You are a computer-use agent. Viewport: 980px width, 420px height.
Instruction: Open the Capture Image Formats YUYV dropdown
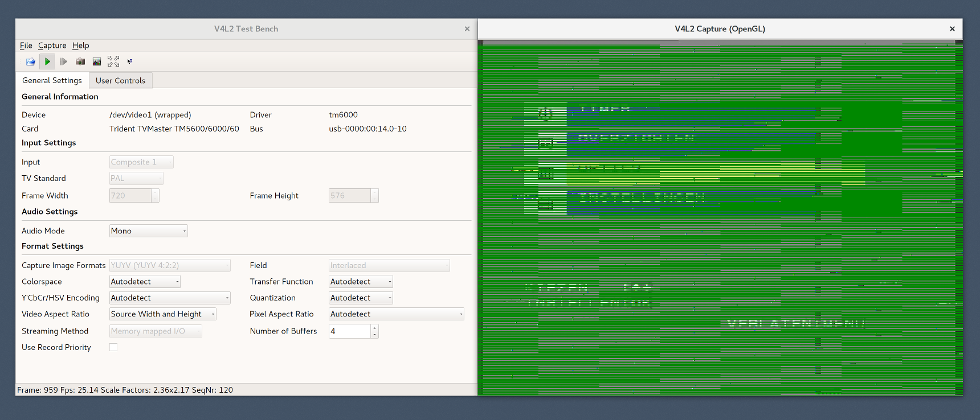pos(170,266)
